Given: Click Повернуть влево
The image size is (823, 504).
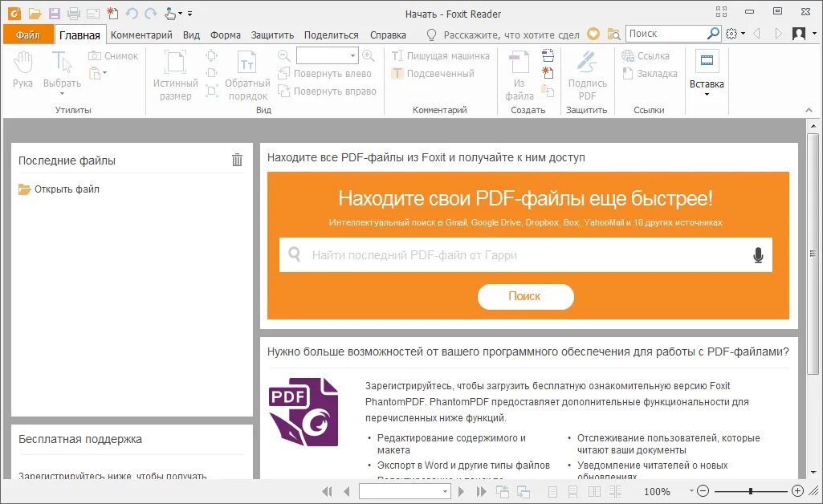Looking at the screenshot, I should (324, 73).
